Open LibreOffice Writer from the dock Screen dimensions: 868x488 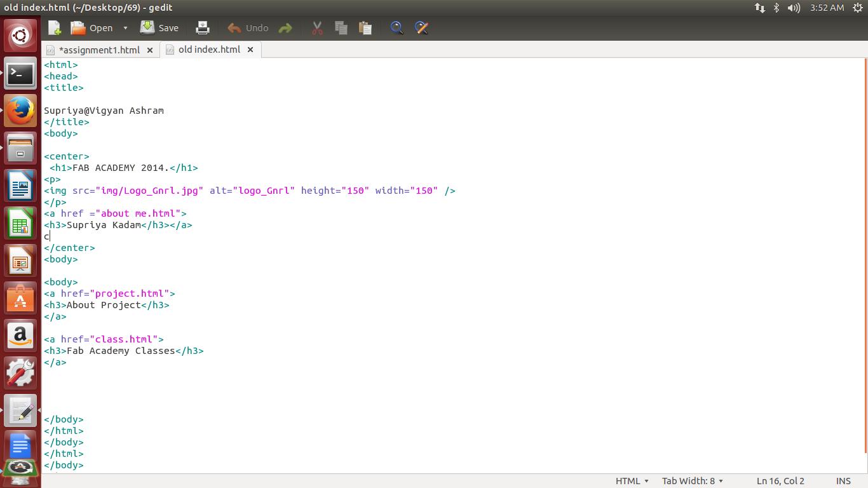point(20,187)
